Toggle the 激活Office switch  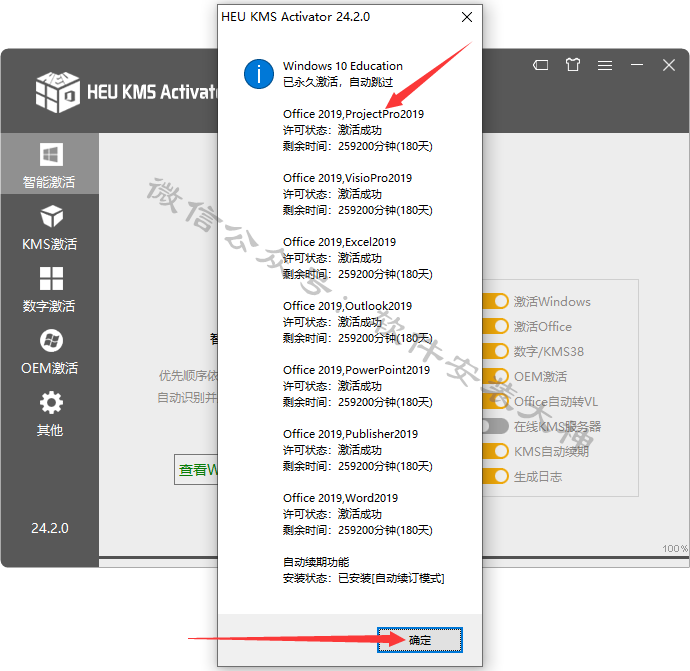496,326
